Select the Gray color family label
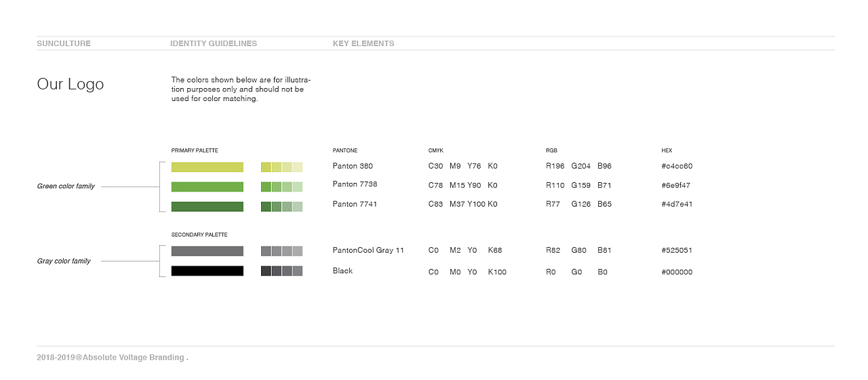This screenshot has width=868, height=380. coord(64,261)
